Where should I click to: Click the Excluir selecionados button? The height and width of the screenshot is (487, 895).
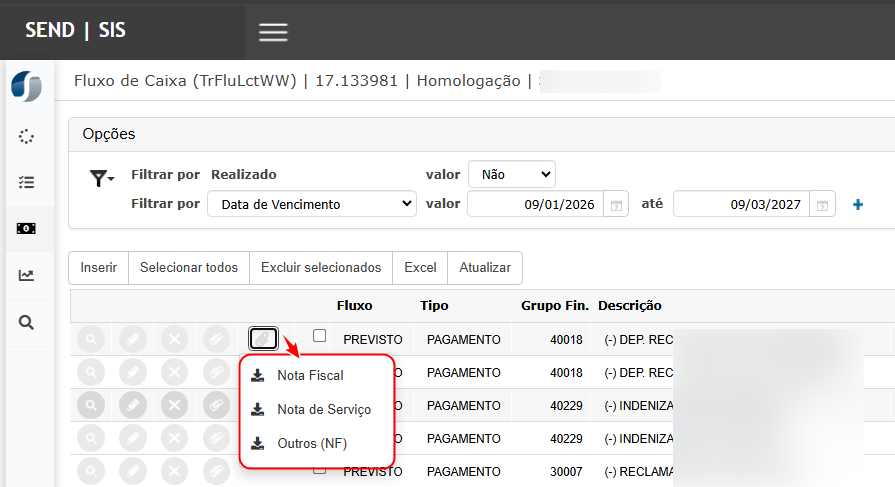[321, 268]
